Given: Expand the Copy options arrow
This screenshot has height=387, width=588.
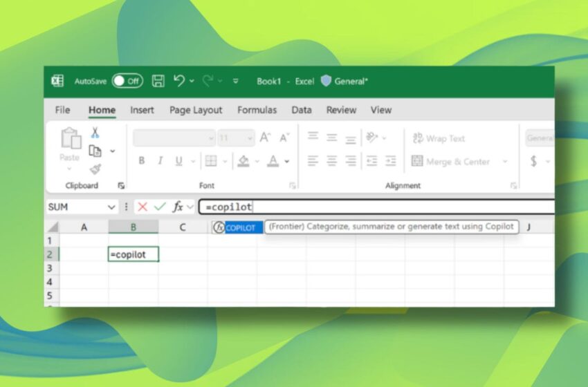Looking at the screenshot, I should pyautogui.click(x=113, y=151).
